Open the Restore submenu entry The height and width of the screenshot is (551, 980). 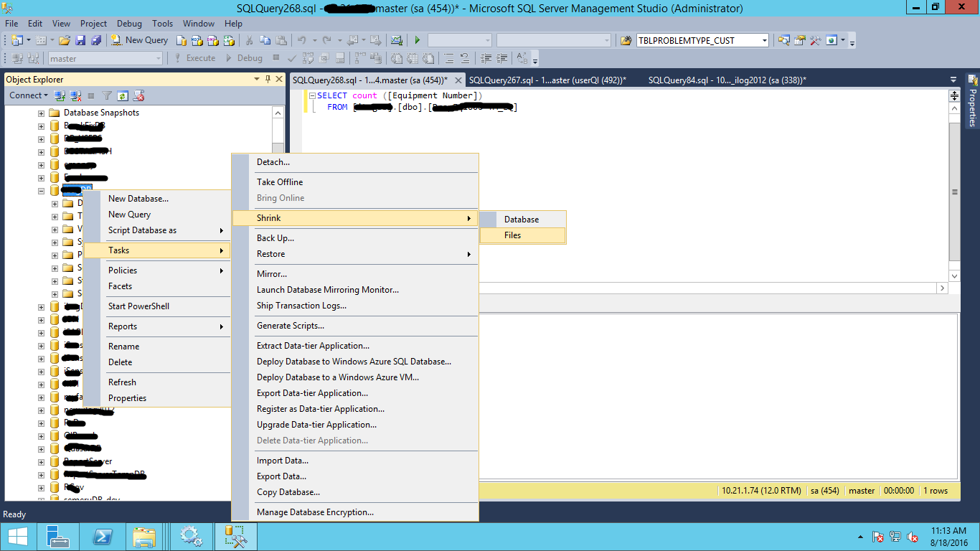[355, 254]
